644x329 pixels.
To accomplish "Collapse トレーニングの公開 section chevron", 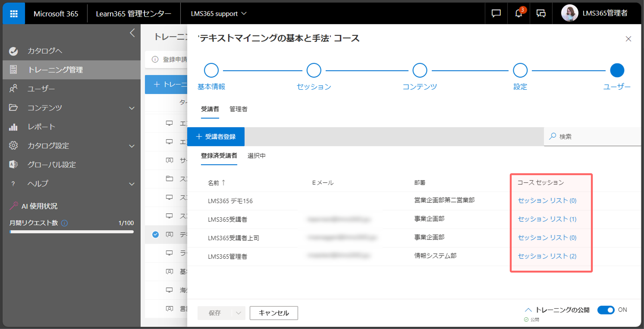I will click(x=528, y=310).
